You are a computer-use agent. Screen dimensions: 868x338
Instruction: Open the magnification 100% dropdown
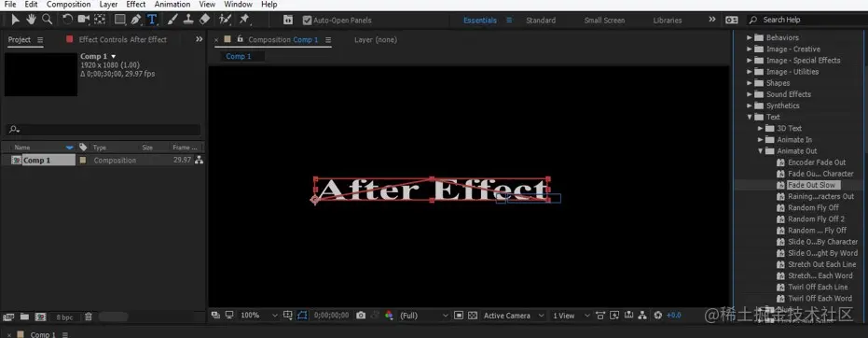click(259, 316)
